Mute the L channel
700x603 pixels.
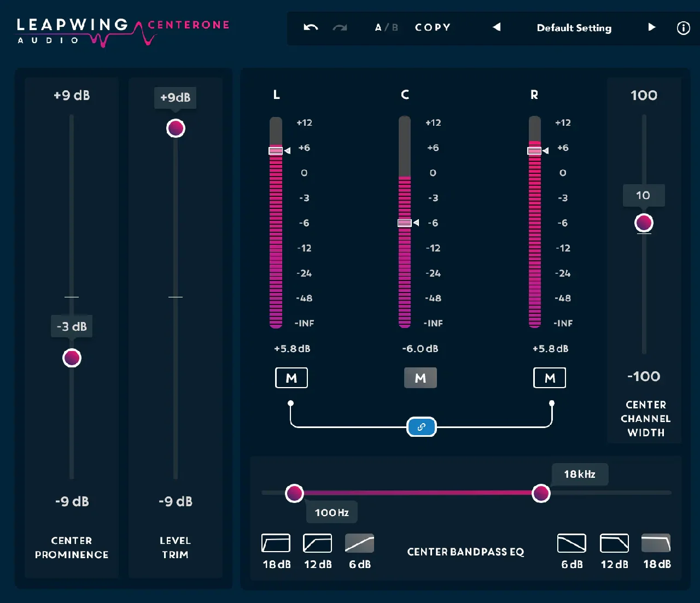click(291, 378)
